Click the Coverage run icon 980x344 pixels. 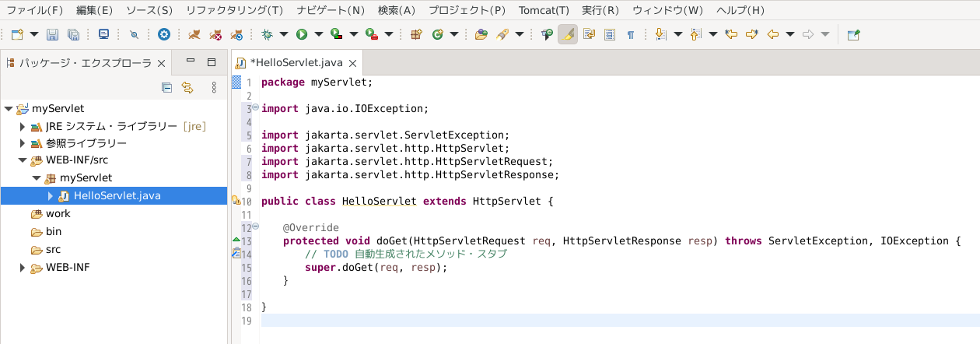[x=336, y=34]
